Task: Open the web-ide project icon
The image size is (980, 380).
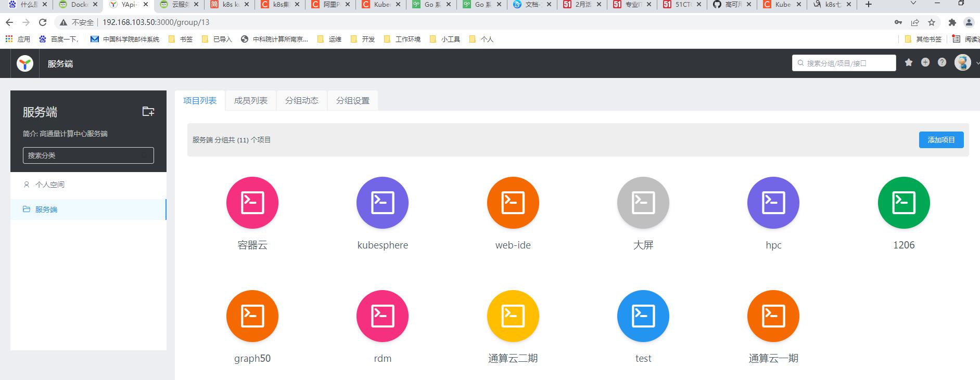Action: pyautogui.click(x=513, y=203)
